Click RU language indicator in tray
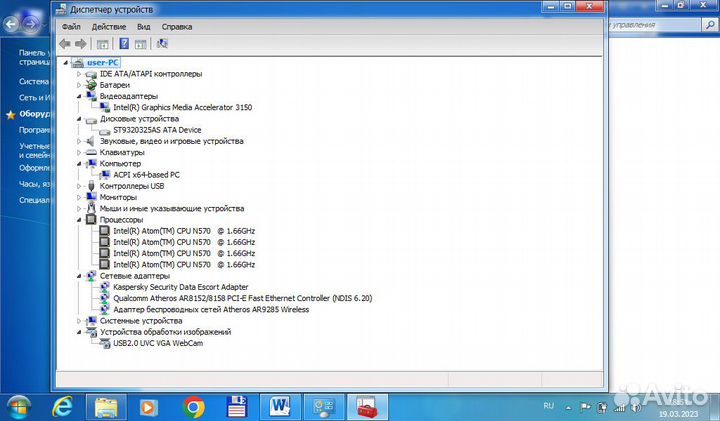This screenshot has height=421, width=720. [548, 406]
